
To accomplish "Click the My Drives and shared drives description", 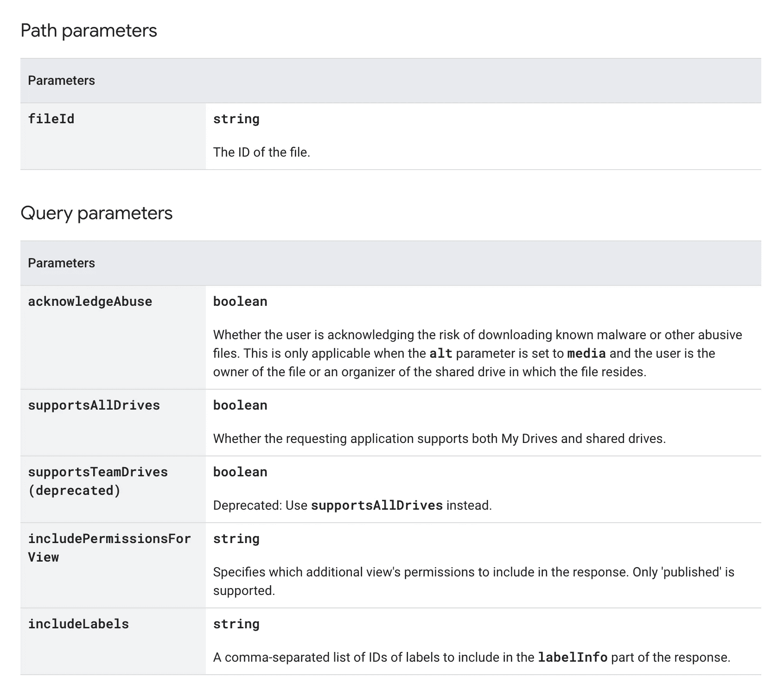I will click(439, 439).
